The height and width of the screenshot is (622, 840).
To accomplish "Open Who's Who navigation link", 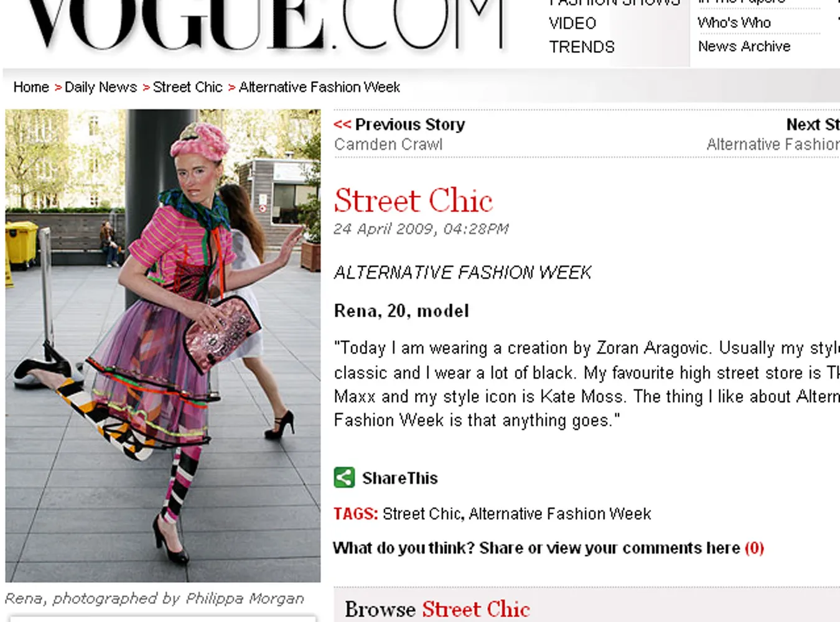I will 734,22.
